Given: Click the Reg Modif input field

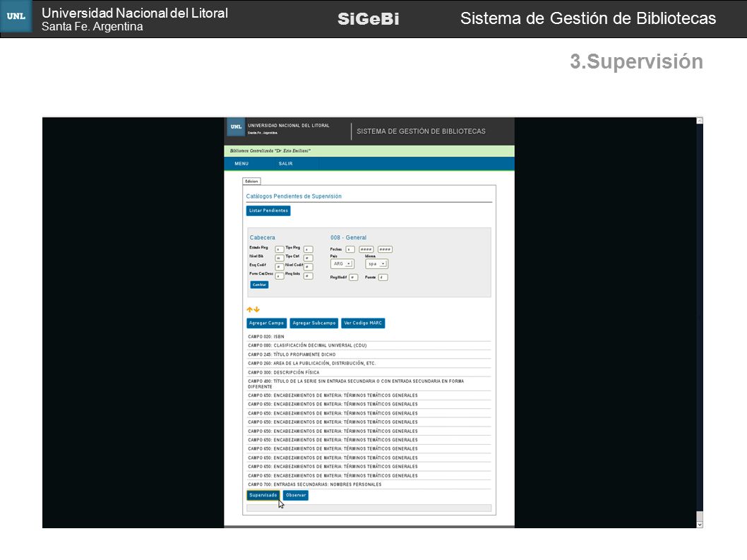Looking at the screenshot, I should [x=354, y=278].
